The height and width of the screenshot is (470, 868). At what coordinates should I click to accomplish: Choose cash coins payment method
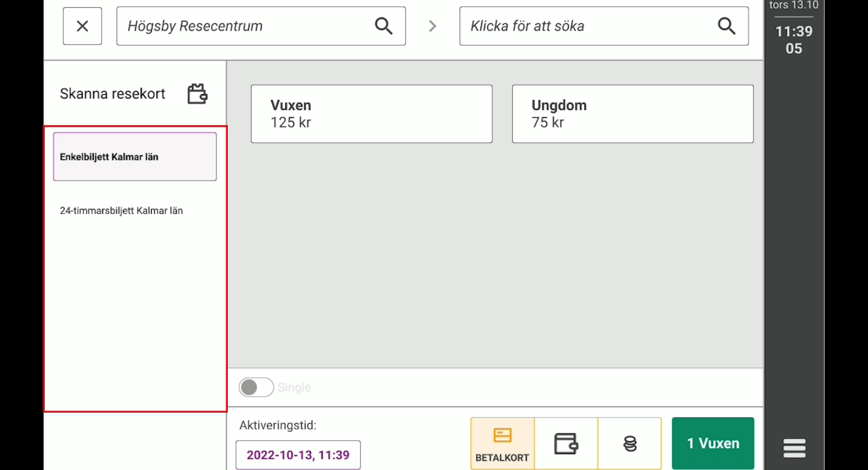point(630,443)
